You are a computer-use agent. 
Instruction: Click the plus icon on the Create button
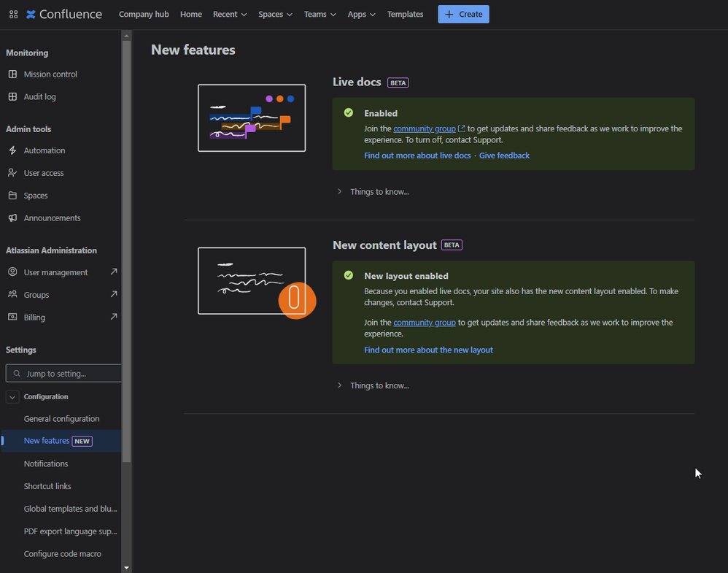(x=449, y=15)
